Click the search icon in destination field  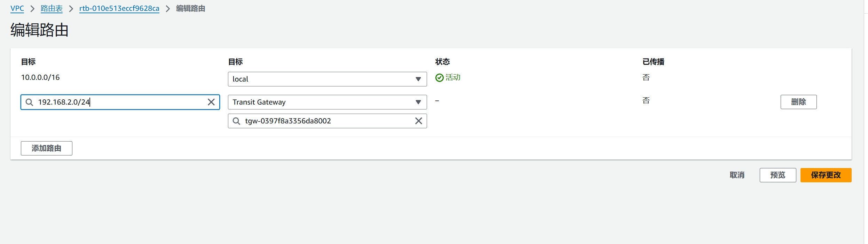(x=30, y=102)
